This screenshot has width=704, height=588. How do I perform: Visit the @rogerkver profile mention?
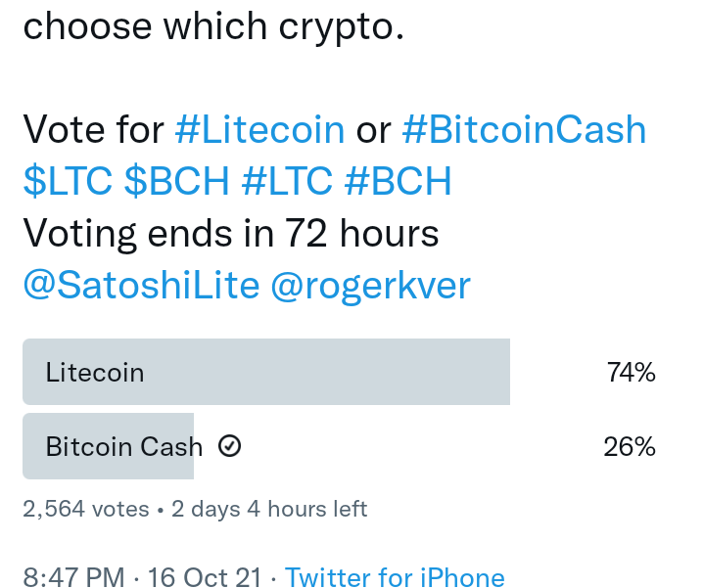click(371, 287)
